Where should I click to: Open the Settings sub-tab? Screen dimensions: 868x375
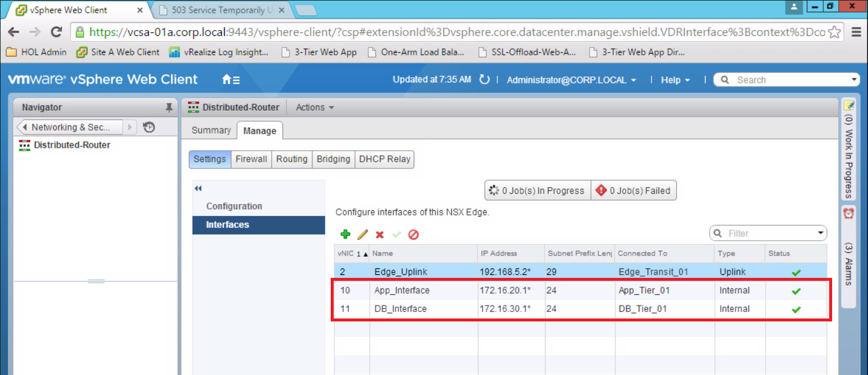click(209, 159)
